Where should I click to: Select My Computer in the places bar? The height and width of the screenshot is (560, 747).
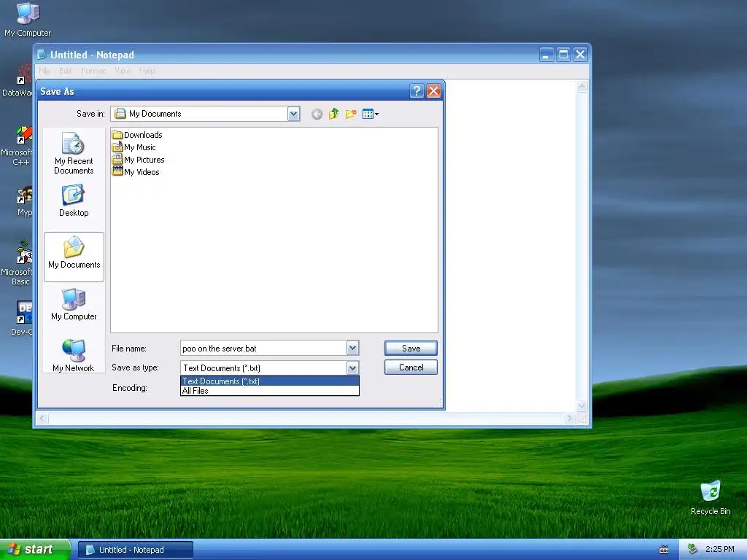[74, 305]
